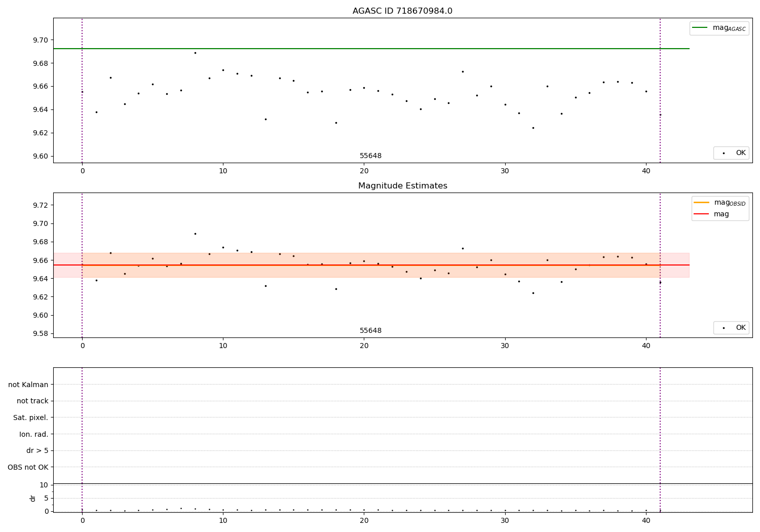This screenshot has width=760, height=532.
Task: Click the lowest data point near index 32 in top plot
Action: (x=533, y=128)
